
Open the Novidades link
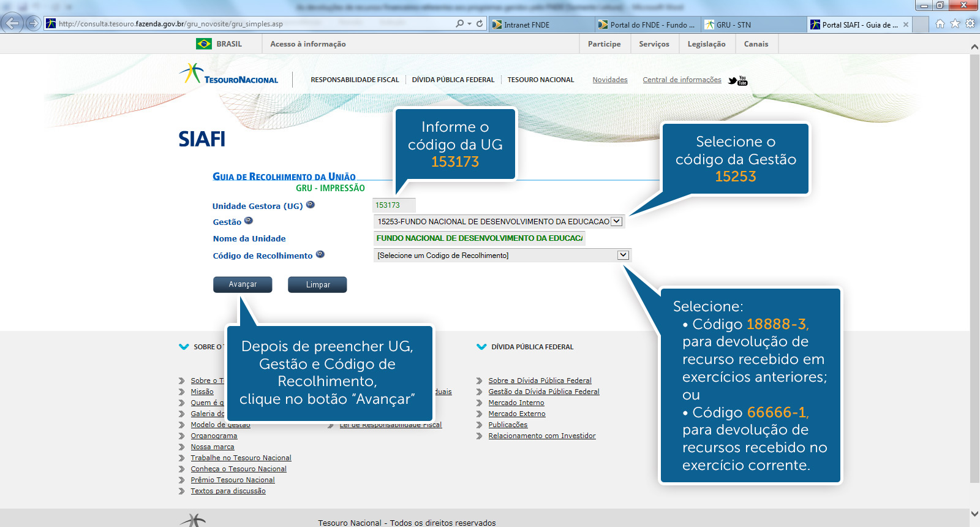coord(610,80)
